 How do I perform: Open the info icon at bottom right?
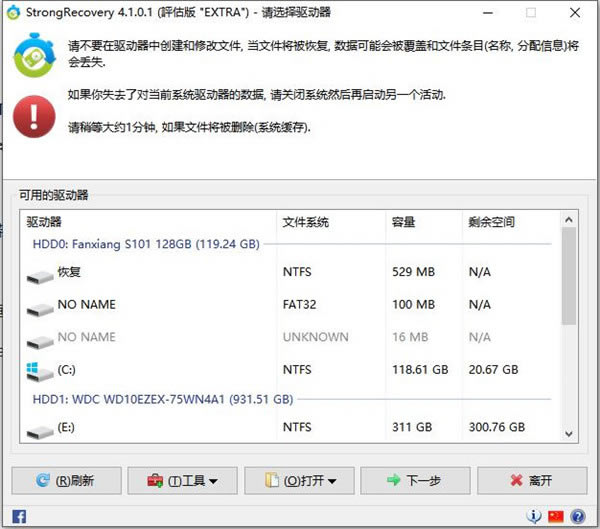click(x=534, y=516)
